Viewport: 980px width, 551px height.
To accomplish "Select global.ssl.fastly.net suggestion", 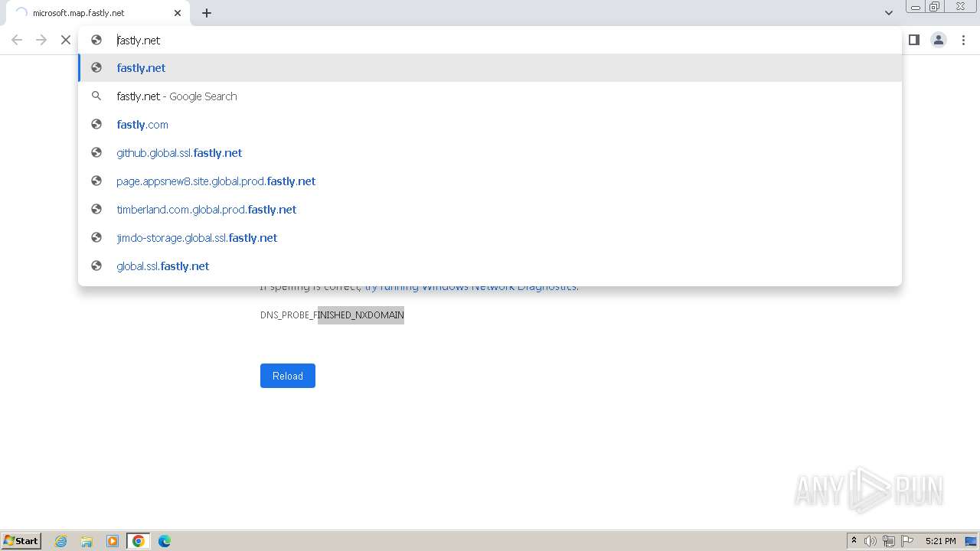I will tap(490, 266).
